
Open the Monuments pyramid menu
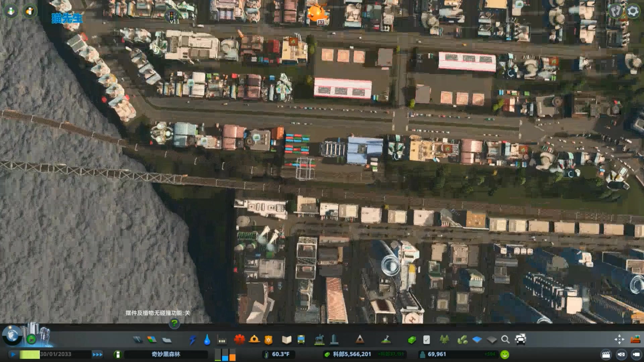tap(360, 340)
